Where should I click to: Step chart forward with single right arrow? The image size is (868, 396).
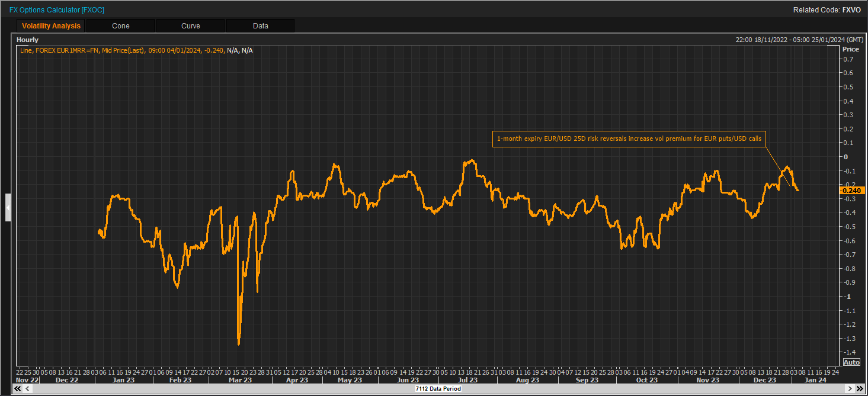850,388
